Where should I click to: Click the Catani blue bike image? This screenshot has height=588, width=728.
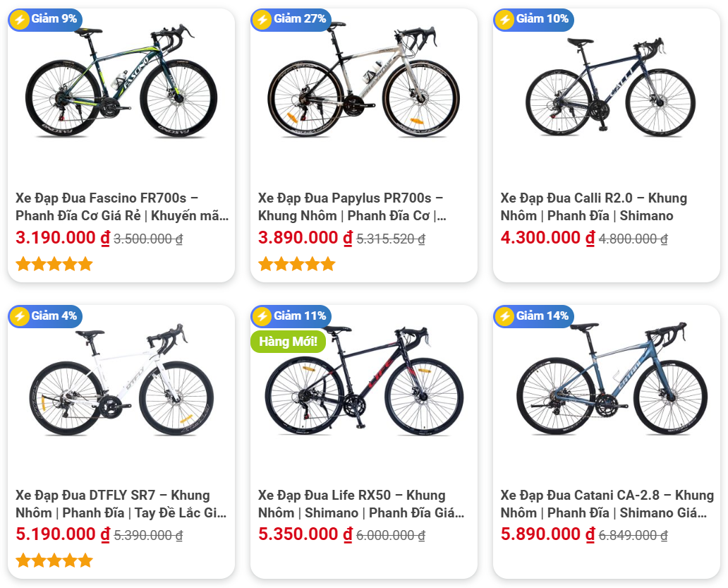point(612,378)
